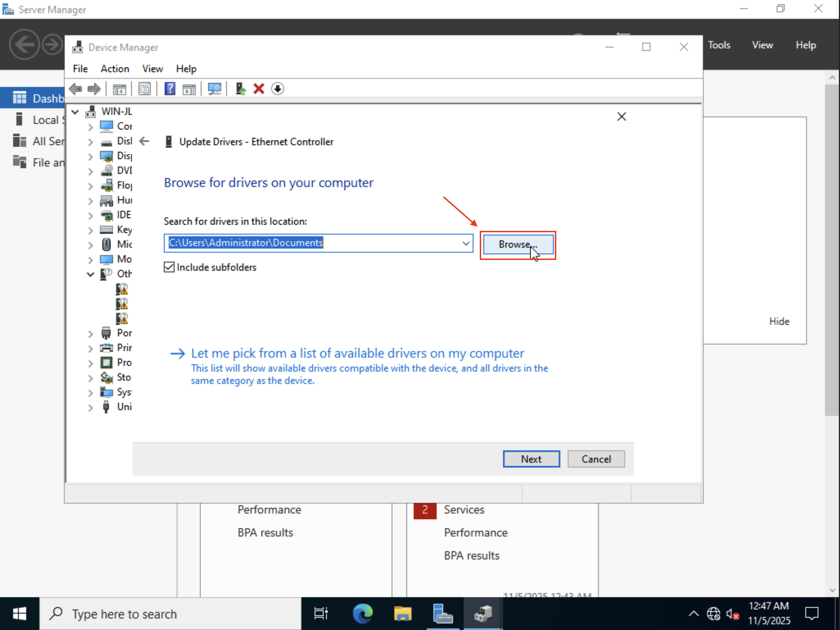Collapse the Other devices tree node
The image size is (840, 630).
click(90, 274)
